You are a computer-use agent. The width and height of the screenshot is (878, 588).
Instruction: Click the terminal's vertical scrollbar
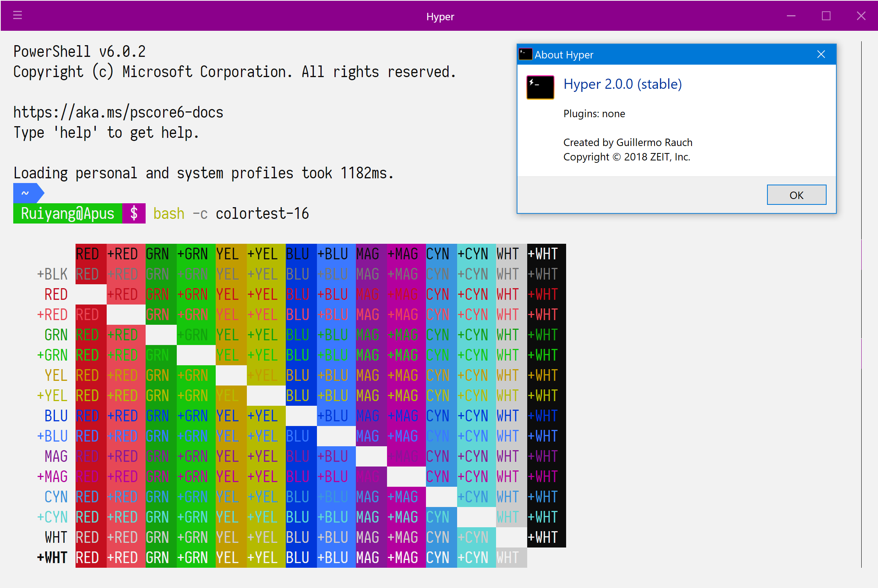[x=861, y=304]
